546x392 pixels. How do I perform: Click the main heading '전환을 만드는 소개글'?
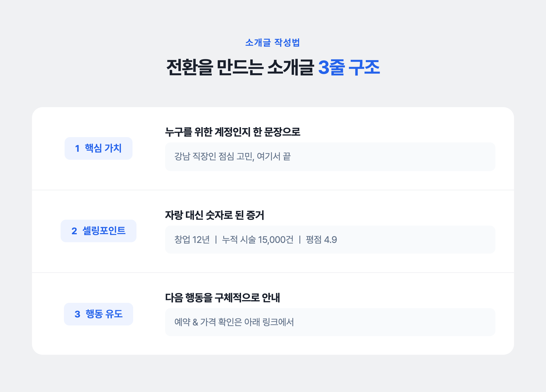point(240,67)
